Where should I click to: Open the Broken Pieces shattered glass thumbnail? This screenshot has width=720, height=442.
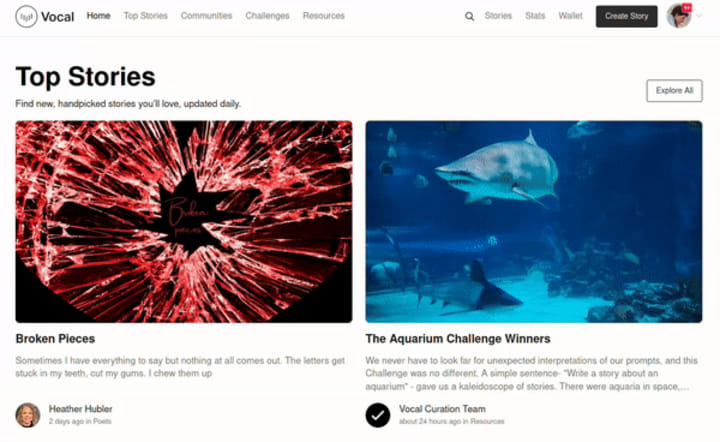184,222
